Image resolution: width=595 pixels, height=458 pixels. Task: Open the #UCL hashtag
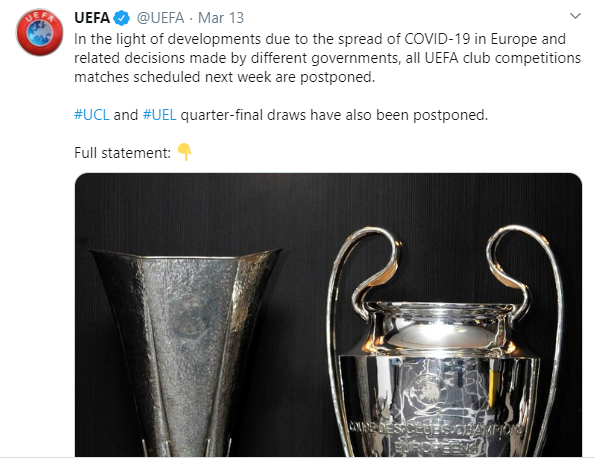click(91, 115)
